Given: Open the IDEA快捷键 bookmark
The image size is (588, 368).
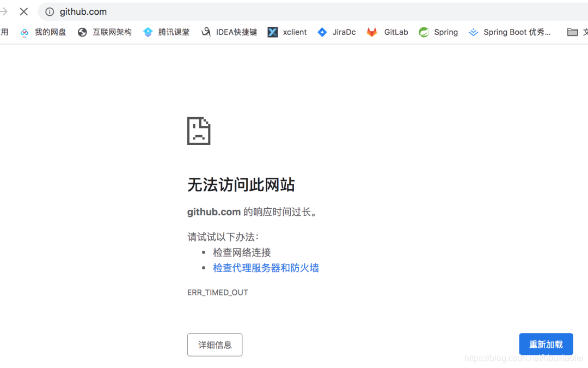Looking at the screenshot, I should coord(229,32).
